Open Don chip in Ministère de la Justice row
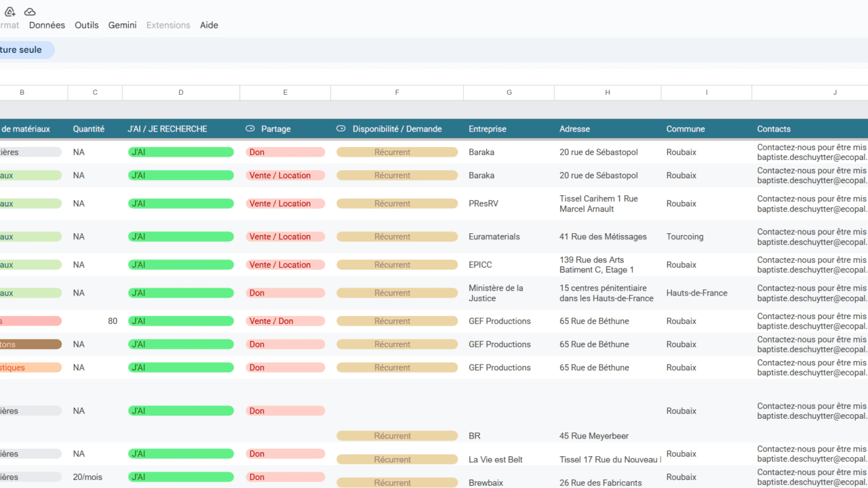The height and width of the screenshot is (488, 868). [x=285, y=293]
